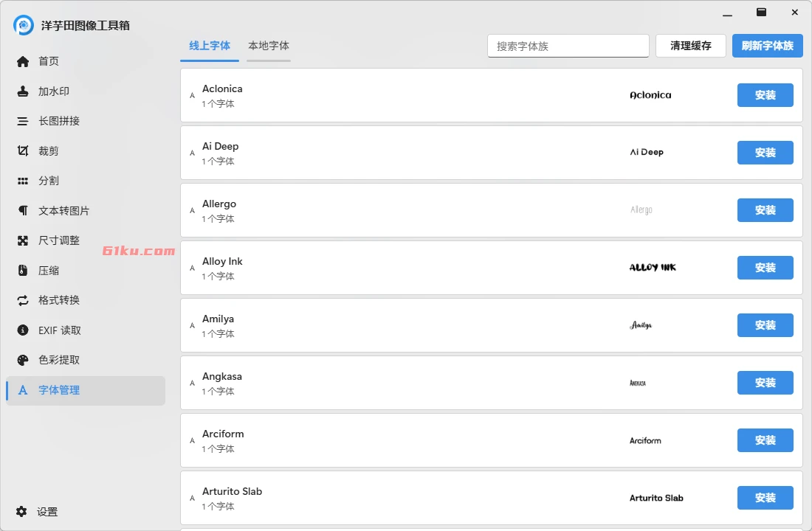The image size is (812, 531).
Task: Click the paragraph text-to-image icon
Action: [x=23, y=211]
